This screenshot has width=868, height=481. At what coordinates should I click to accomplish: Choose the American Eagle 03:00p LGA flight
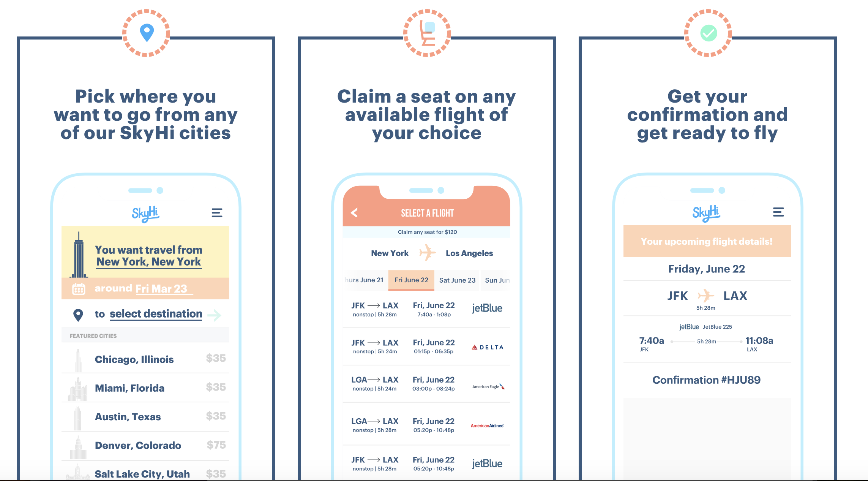426,384
